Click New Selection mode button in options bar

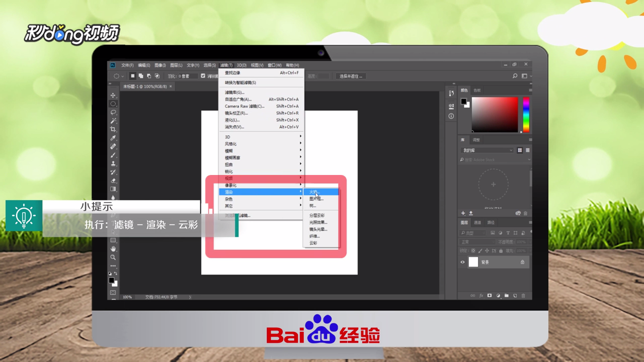133,76
